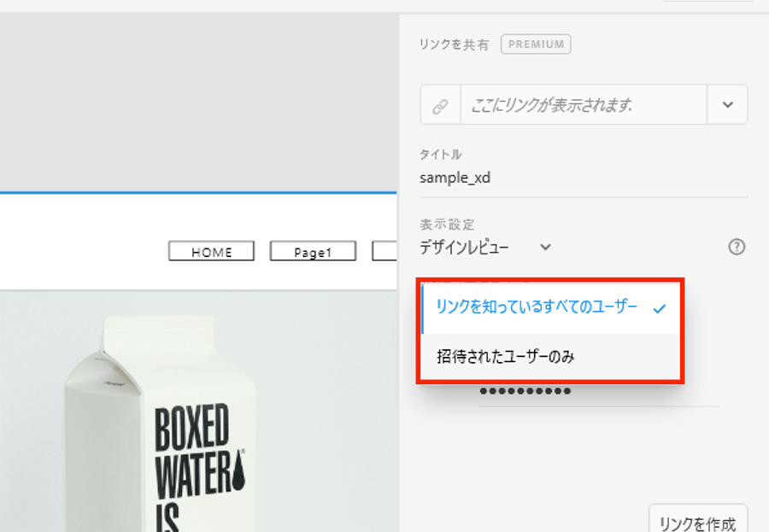Click the link chain icon

(440, 105)
